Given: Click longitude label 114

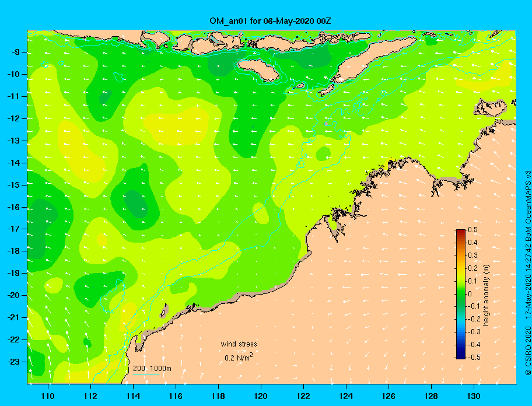Looking at the screenshot, I should 133,396.
